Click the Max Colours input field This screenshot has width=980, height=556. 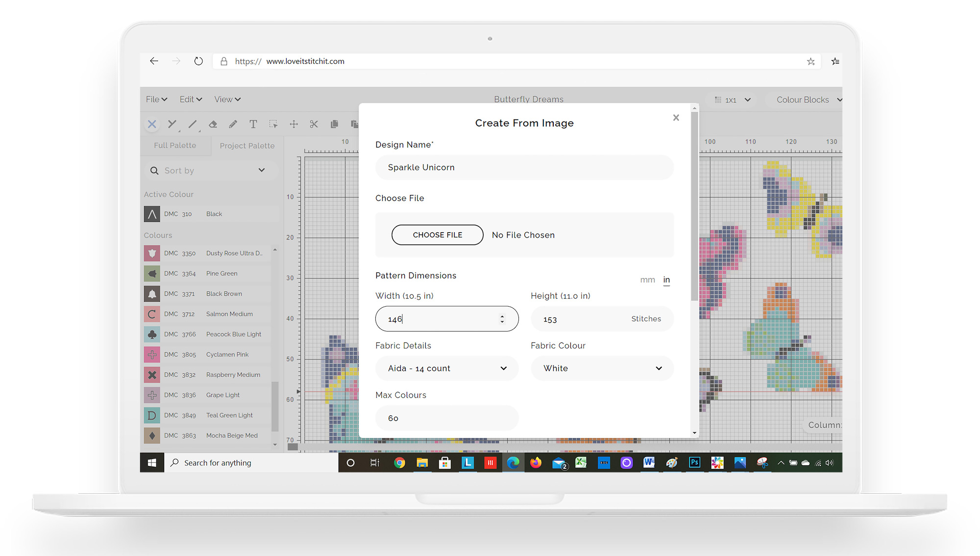[447, 418]
